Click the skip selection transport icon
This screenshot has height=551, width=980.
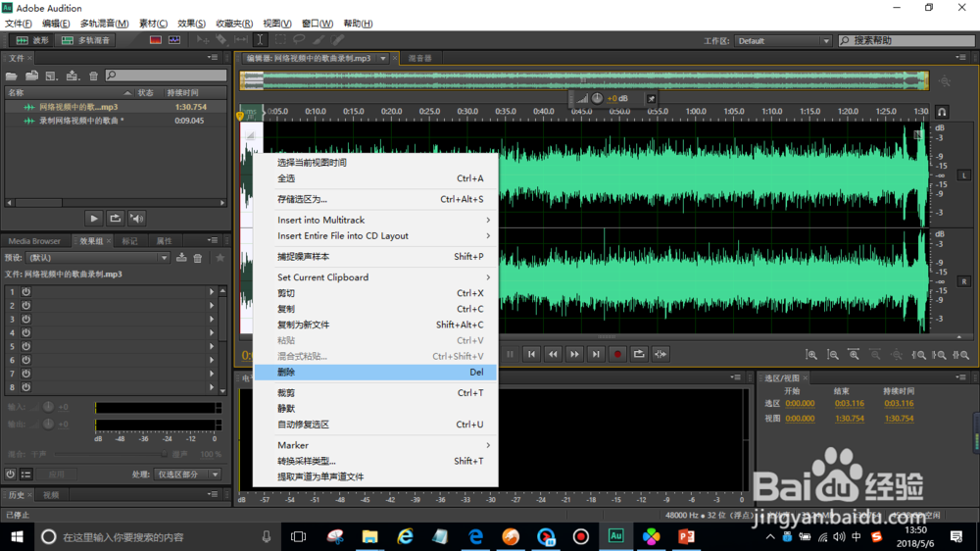(661, 354)
